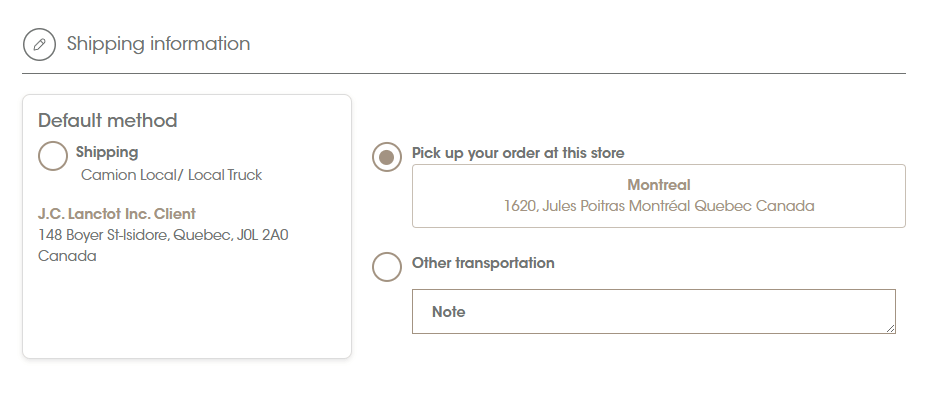
Task: Click the Pick up your order label
Action: click(x=518, y=153)
